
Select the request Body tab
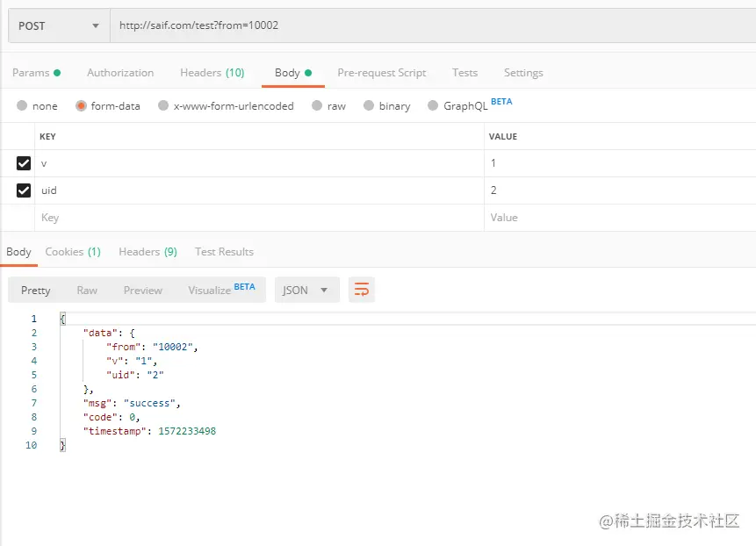point(293,73)
